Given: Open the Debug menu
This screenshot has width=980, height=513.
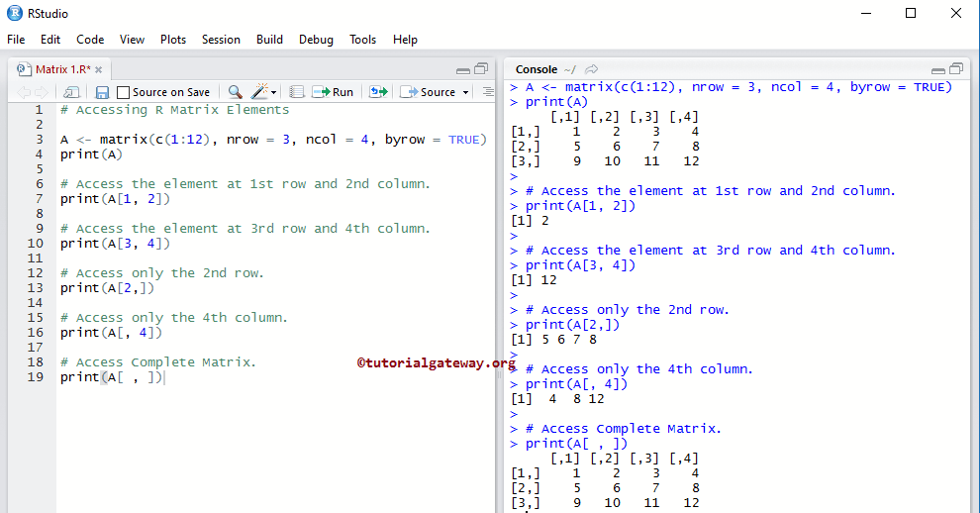Looking at the screenshot, I should 316,40.
